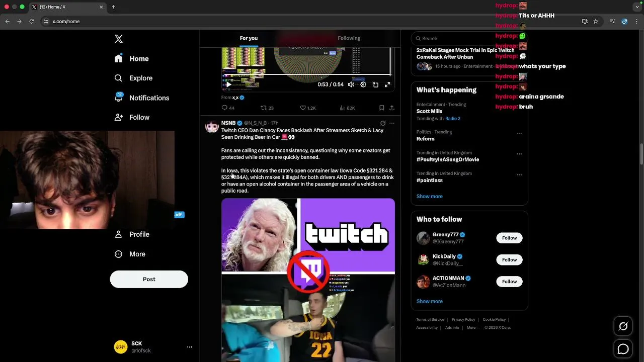Screen dimensions: 644x362
Task: Open more options for #PoultryInASongOrMovie trend
Action: [519, 154]
